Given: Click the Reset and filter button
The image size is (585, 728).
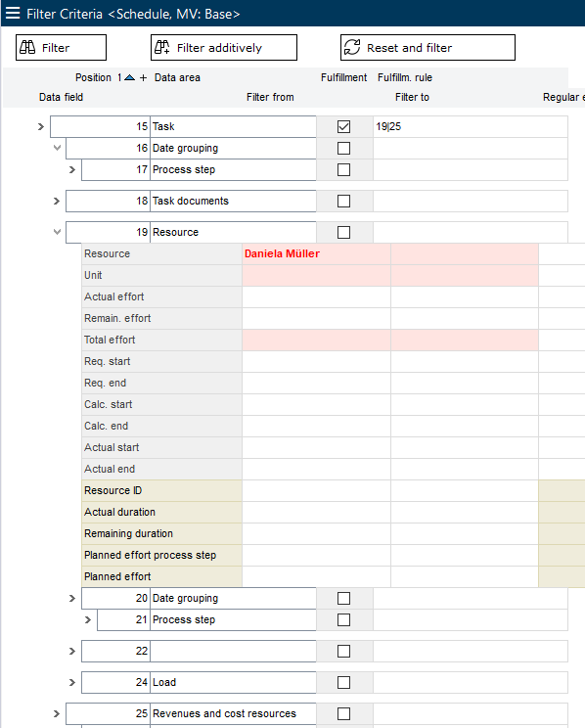Looking at the screenshot, I should click(427, 47).
